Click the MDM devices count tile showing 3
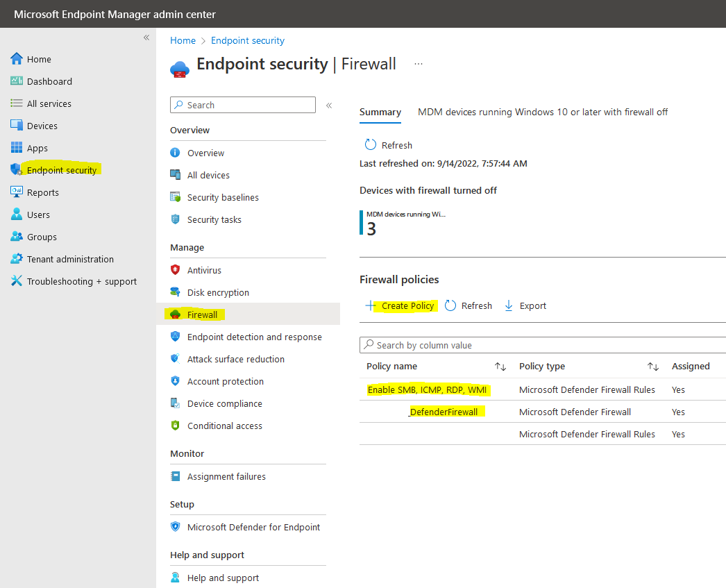The image size is (726, 588). (x=403, y=223)
